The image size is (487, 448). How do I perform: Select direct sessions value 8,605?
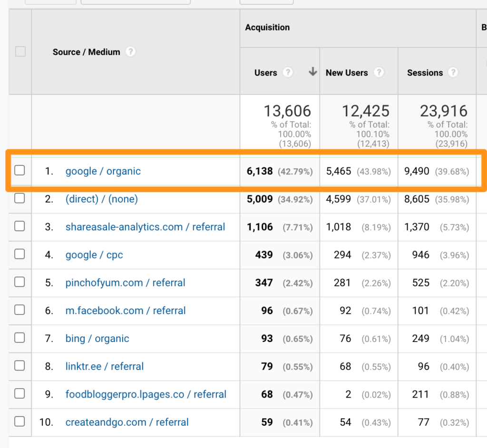tap(417, 199)
